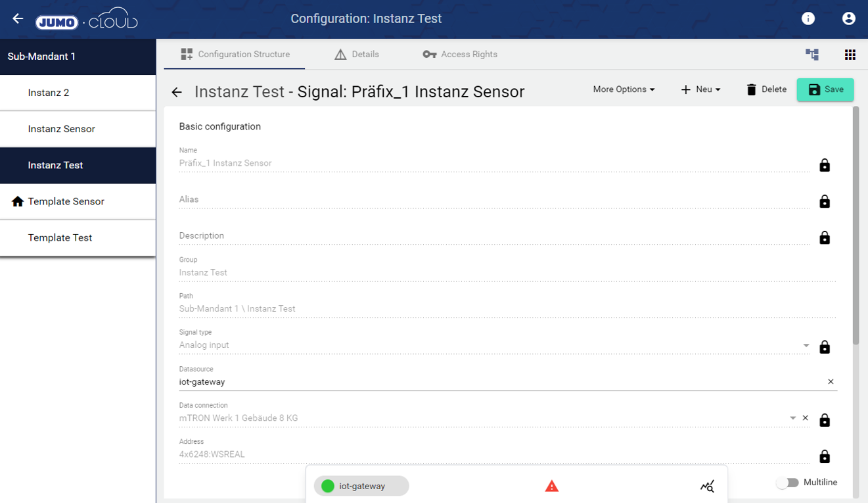Toggle lock on the Signal type field

[x=825, y=347]
